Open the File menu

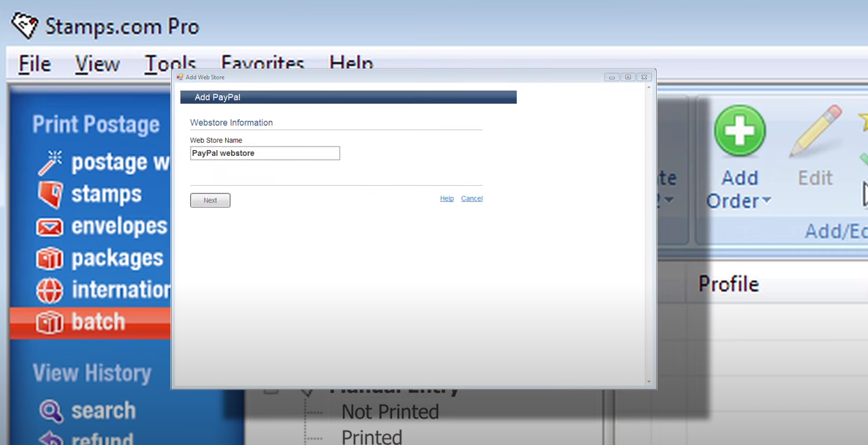coord(34,64)
